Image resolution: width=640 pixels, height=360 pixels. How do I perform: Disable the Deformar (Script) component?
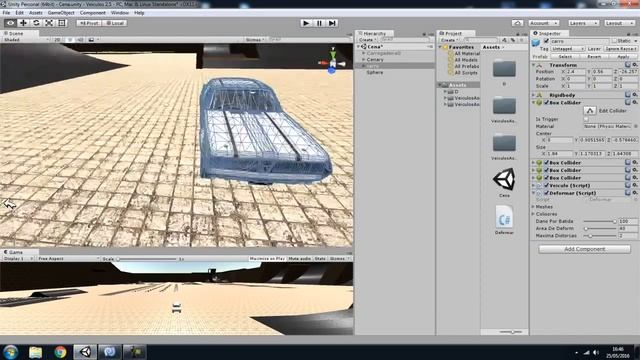click(546, 193)
